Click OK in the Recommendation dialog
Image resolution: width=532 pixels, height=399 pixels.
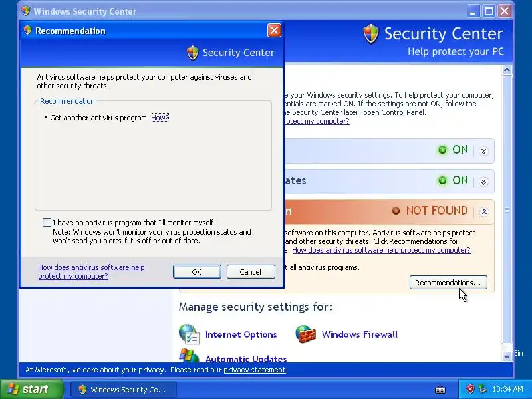(197, 272)
